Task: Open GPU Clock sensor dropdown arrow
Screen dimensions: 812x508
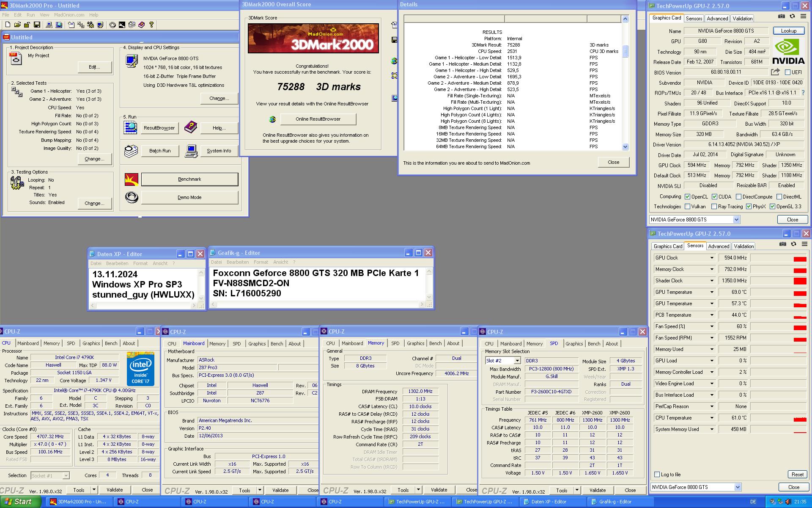Action: [x=712, y=258]
